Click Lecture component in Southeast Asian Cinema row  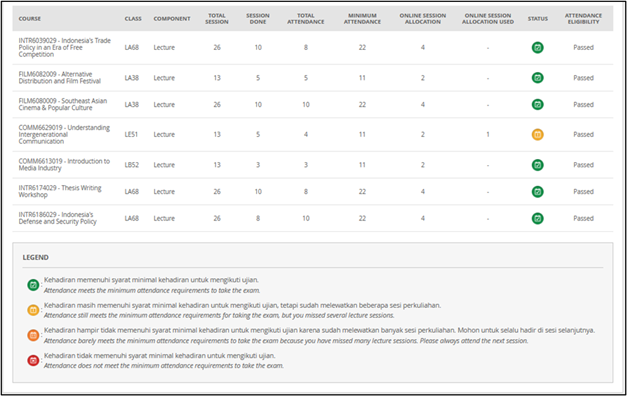pyautogui.click(x=164, y=105)
